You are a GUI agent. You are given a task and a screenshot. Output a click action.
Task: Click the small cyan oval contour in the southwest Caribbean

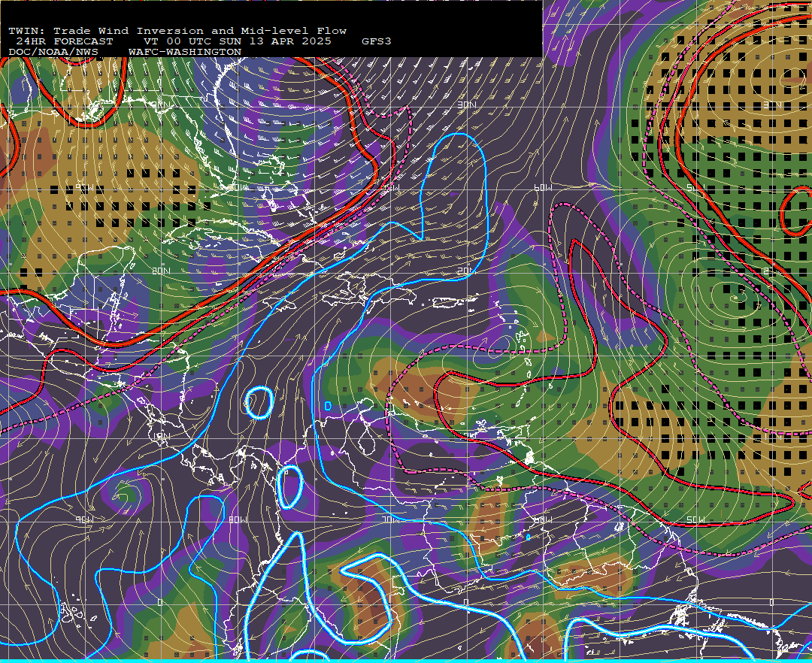pyautogui.click(x=259, y=402)
